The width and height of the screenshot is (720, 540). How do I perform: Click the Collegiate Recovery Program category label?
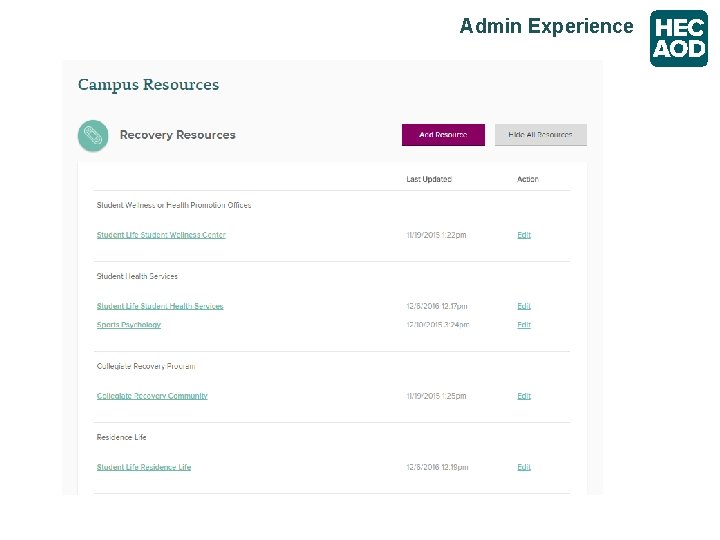pos(146,366)
